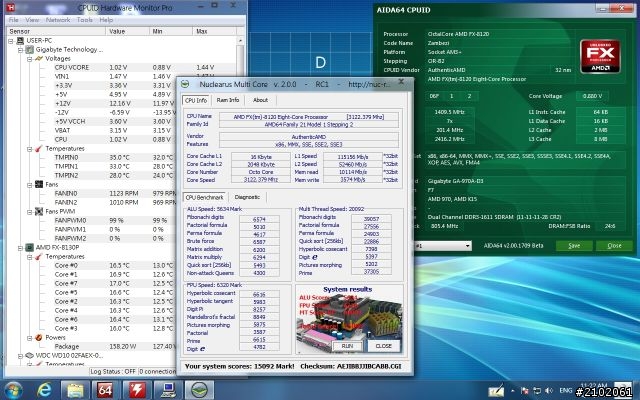Click the Log Status OFF status field
This screenshot has width=640, height=400.
pos(113,371)
